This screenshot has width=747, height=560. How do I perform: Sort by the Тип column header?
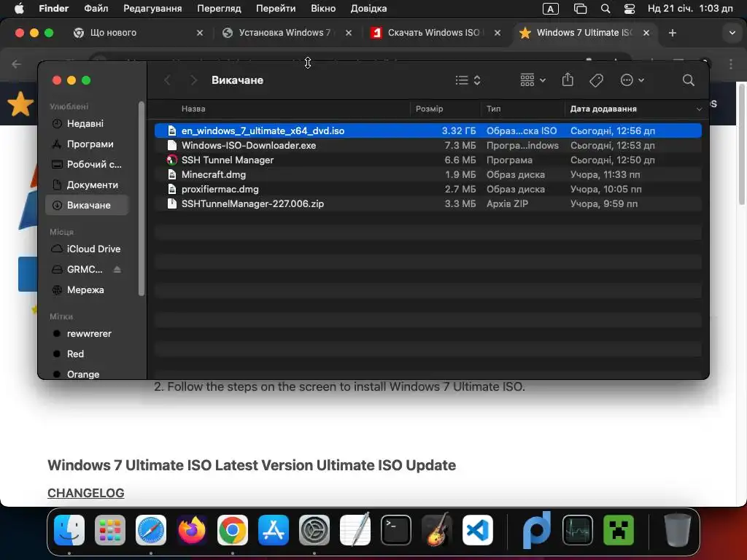pyautogui.click(x=494, y=109)
